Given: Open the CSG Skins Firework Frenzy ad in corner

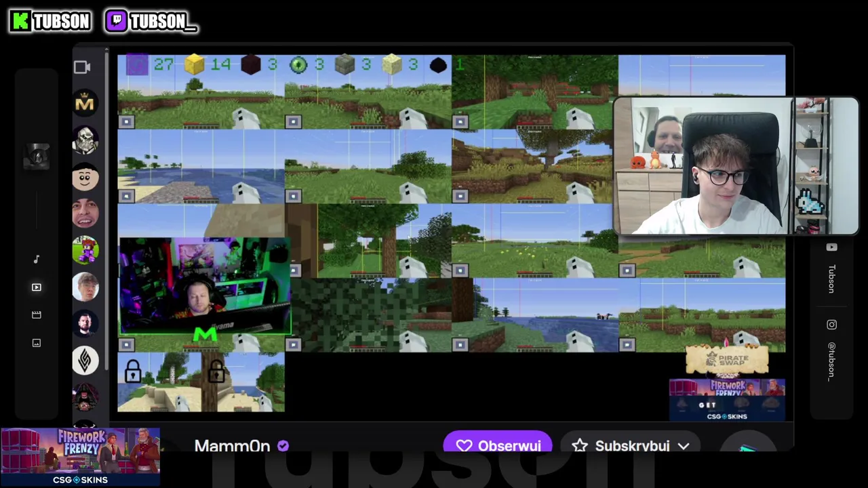Looking at the screenshot, I should [x=80, y=457].
